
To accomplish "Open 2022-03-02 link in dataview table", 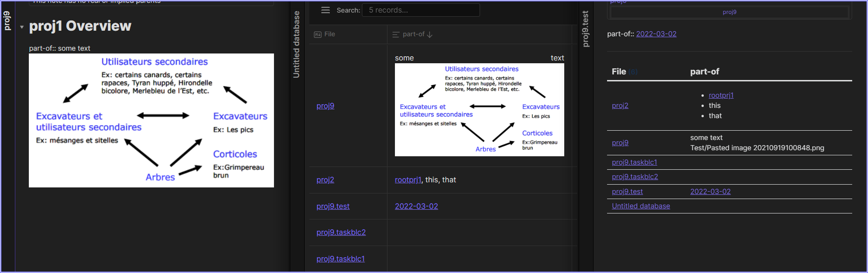I will (x=710, y=192).
